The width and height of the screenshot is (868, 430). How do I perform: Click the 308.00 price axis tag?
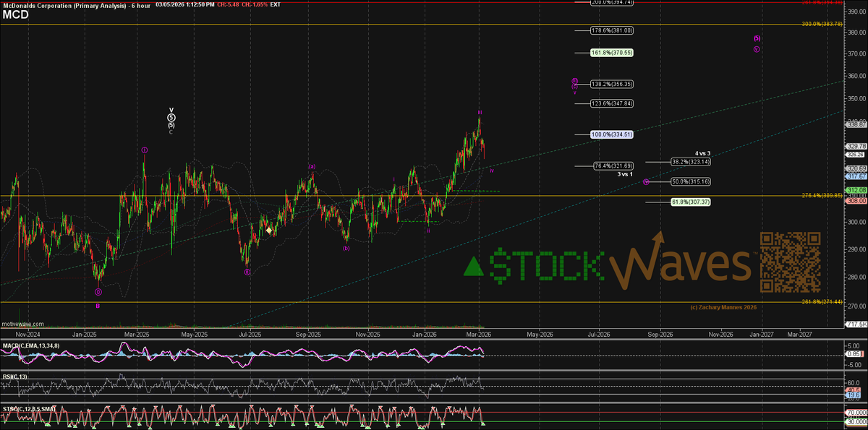tap(856, 201)
